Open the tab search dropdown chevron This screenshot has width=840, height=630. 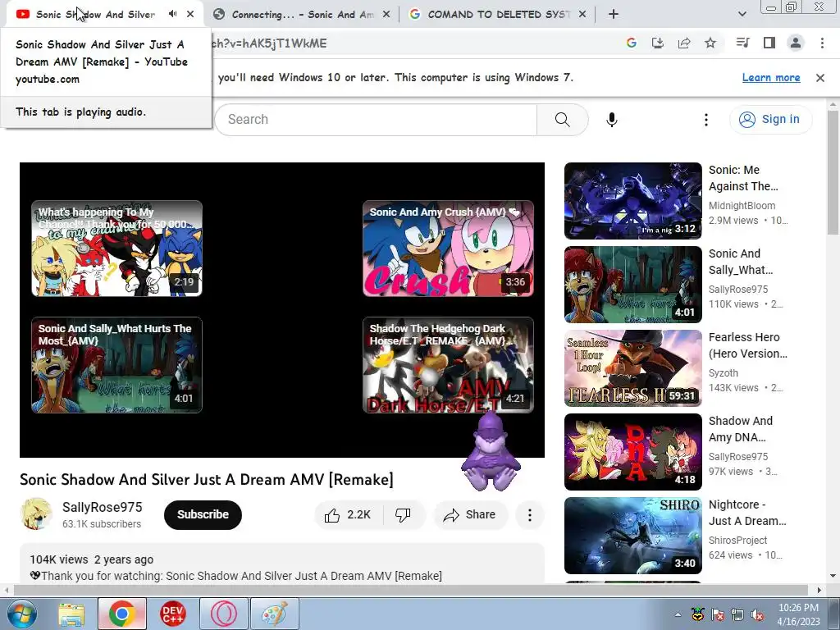(742, 15)
